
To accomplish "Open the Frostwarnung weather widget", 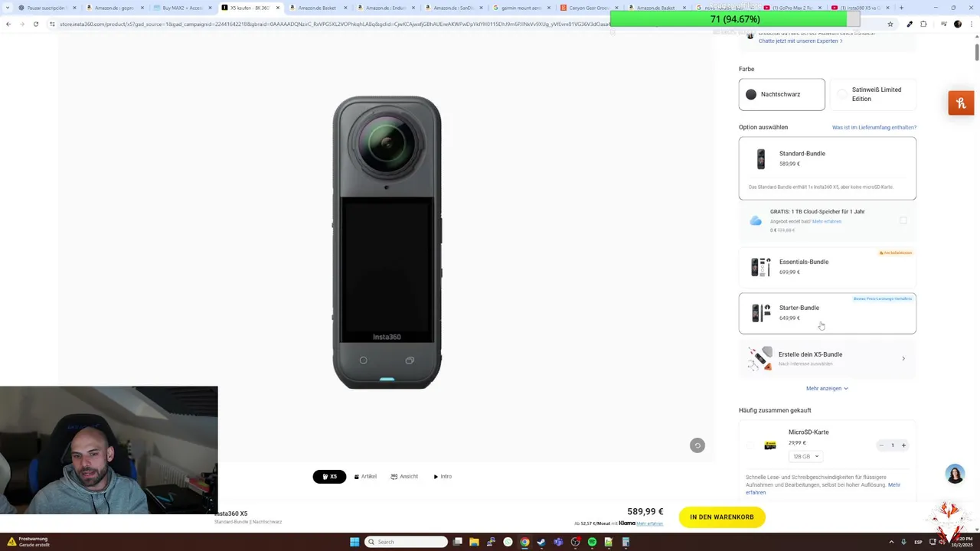I will 29,542.
